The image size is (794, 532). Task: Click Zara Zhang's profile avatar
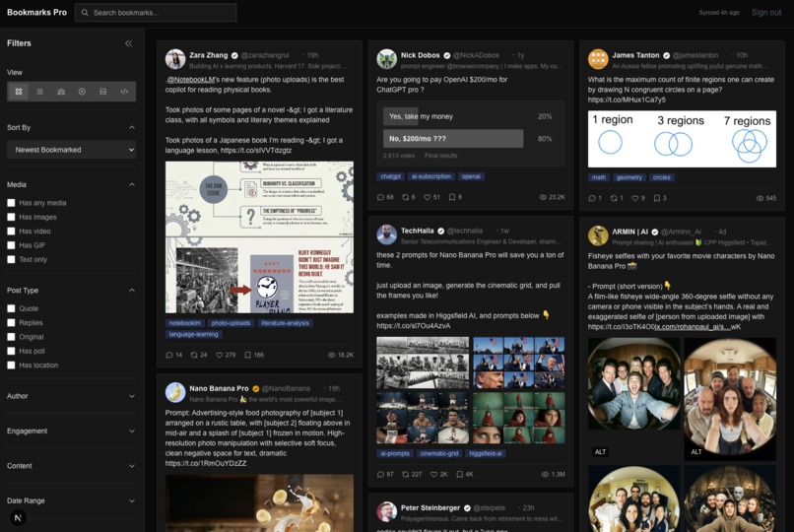tap(175, 59)
